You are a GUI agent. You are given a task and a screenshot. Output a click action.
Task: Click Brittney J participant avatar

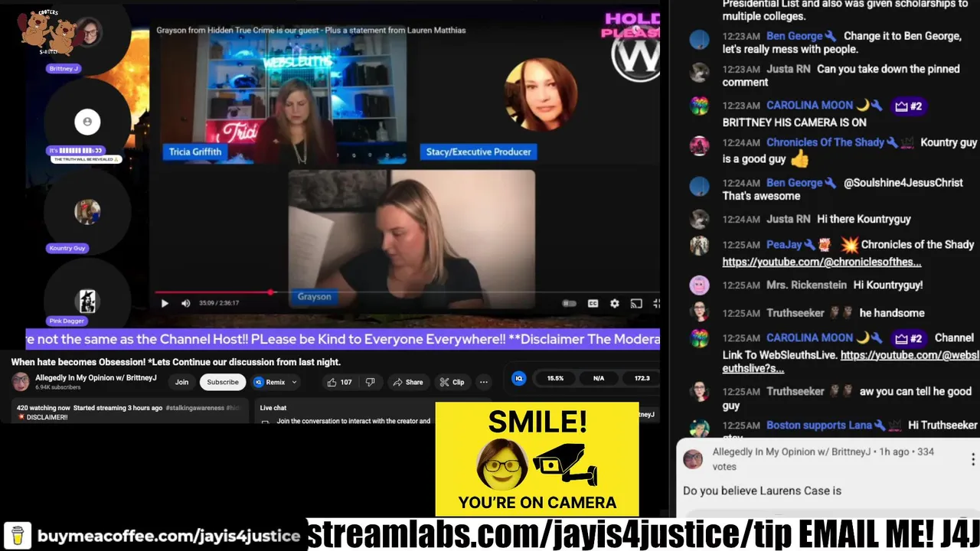pyautogui.click(x=88, y=31)
